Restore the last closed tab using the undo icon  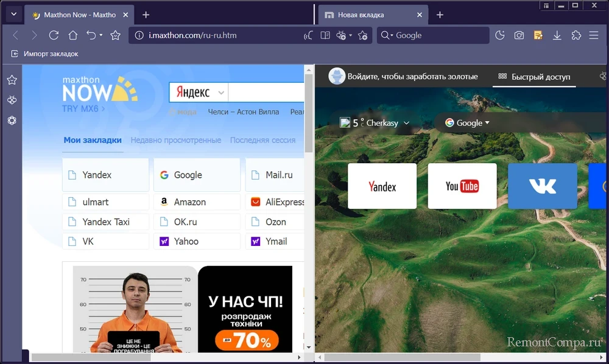[91, 35]
